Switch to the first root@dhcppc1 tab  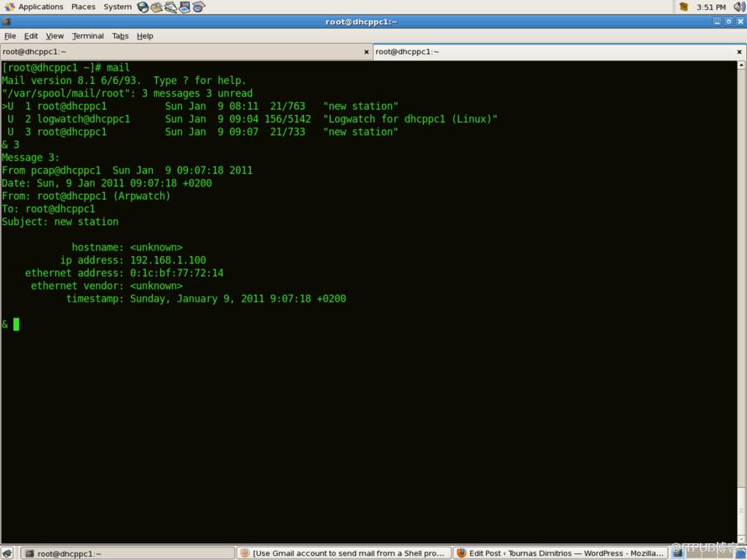tap(185, 51)
